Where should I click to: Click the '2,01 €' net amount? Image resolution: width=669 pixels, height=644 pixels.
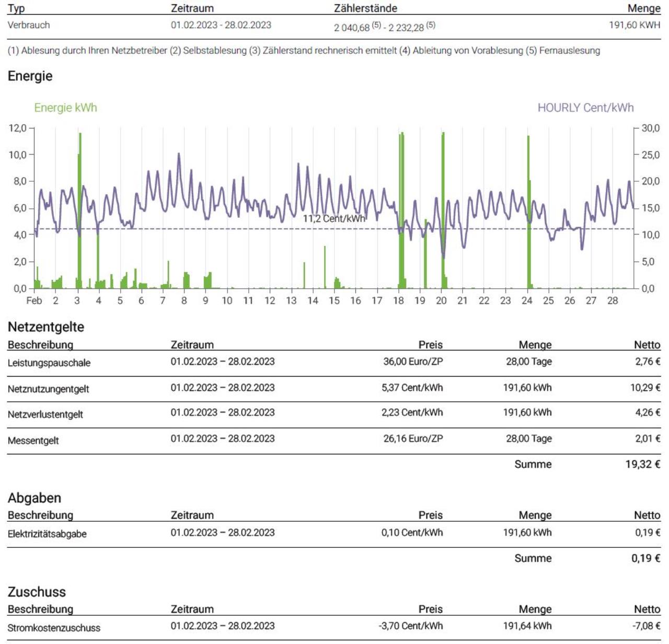[x=648, y=438]
